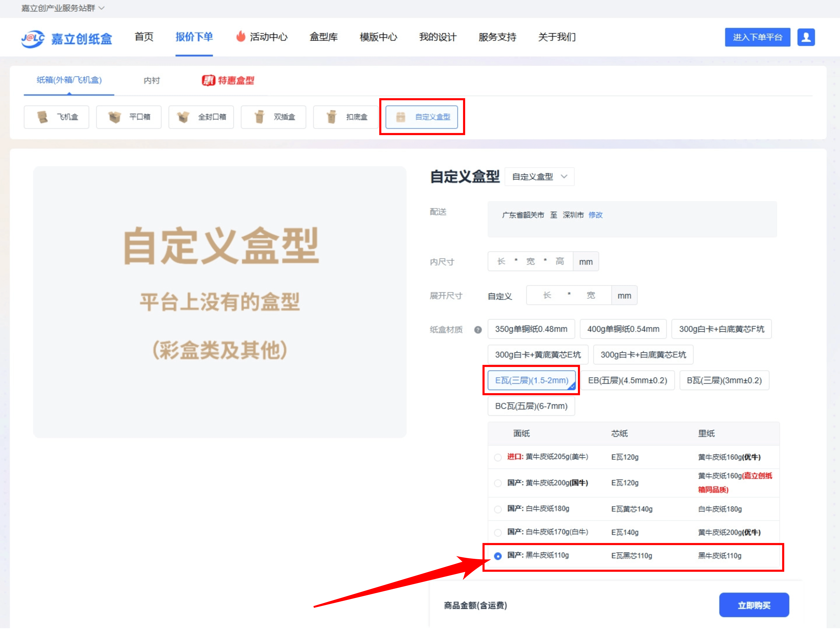Click the 面纸 column header
The image size is (840, 630).
pyautogui.click(x=521, y=434)
